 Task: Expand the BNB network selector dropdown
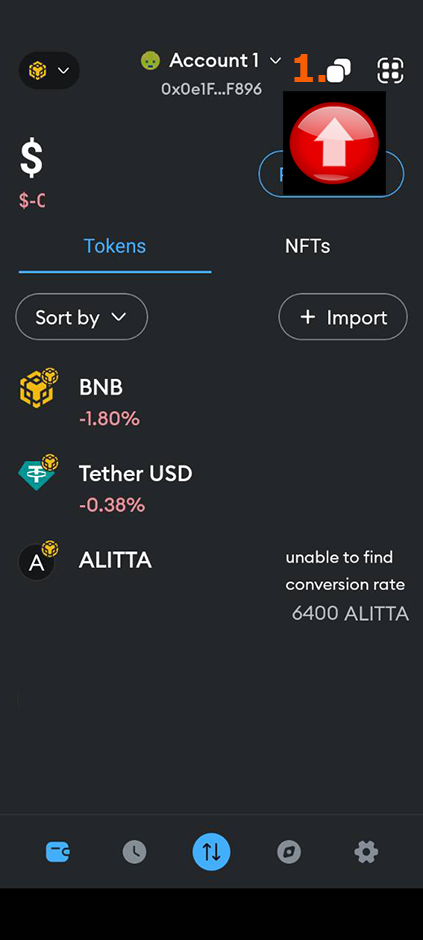49,71
